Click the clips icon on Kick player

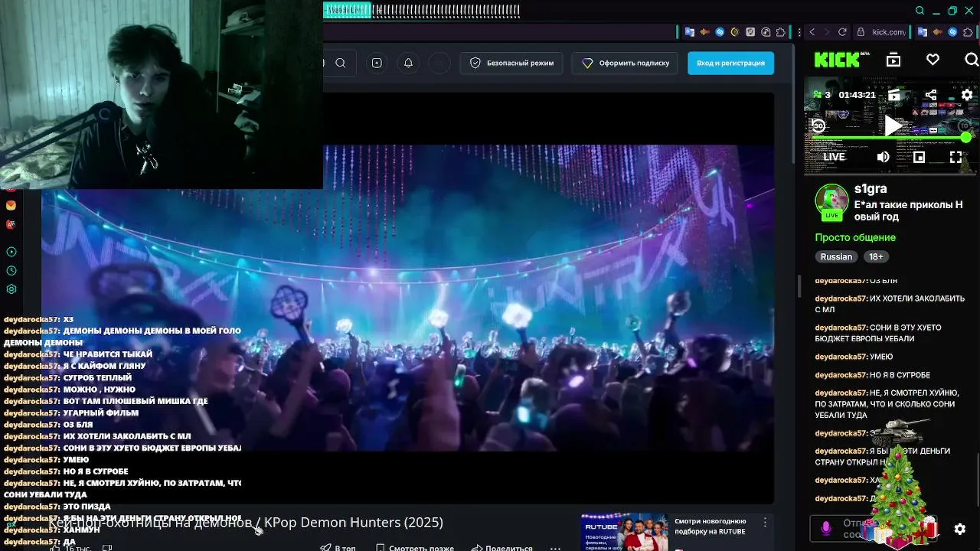click(893, 95)
